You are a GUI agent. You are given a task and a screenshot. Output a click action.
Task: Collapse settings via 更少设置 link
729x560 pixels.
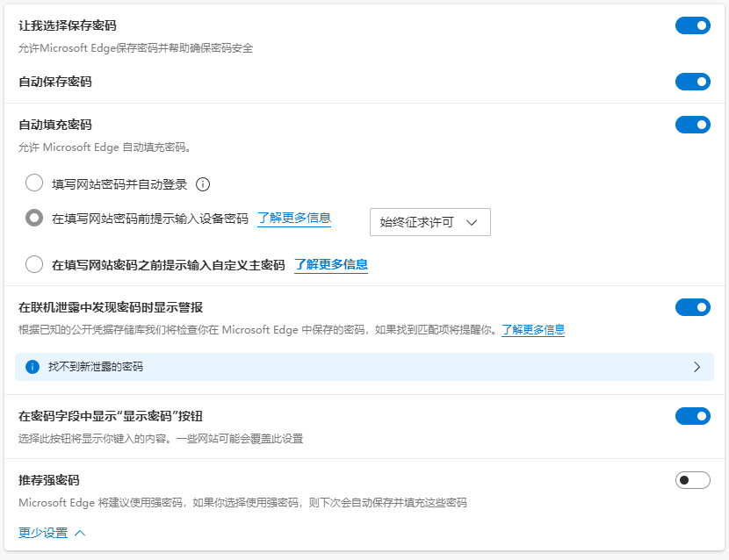point(52,533)
